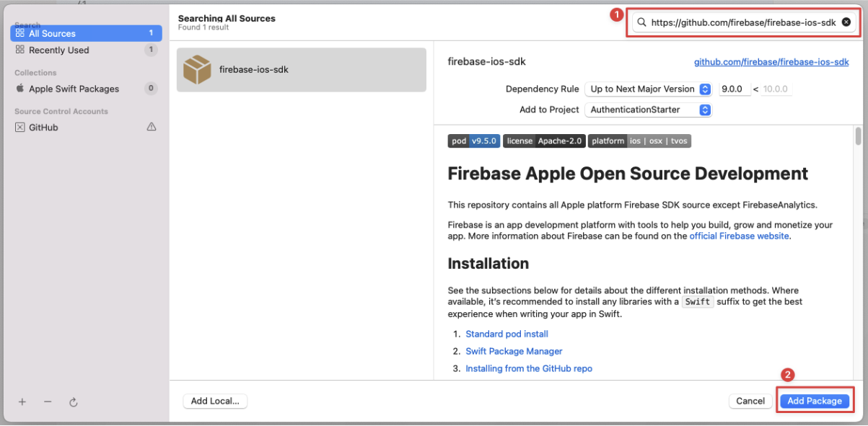Viewport: 868px width, 426px height.
Task: Click the magnifying glass in the search bar
Action: pos(641,22)
